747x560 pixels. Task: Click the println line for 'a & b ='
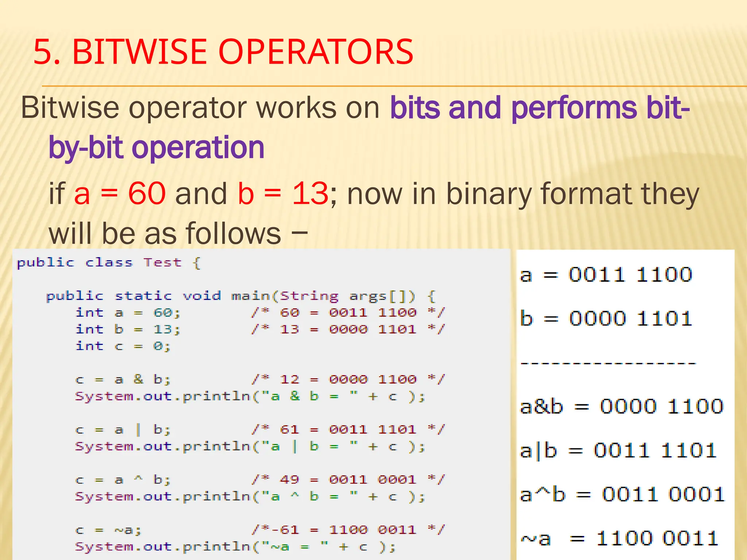pyautogui.click(x=250, y=396)
